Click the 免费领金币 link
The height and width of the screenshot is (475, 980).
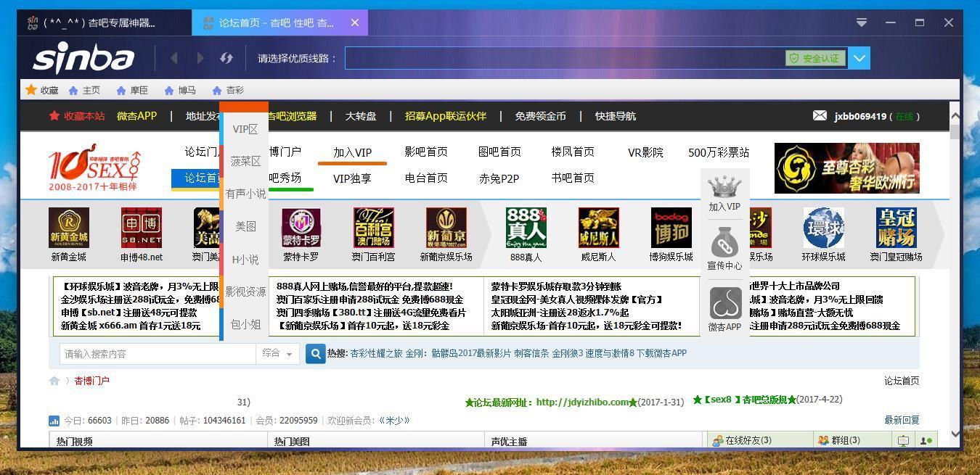point(540,116)
